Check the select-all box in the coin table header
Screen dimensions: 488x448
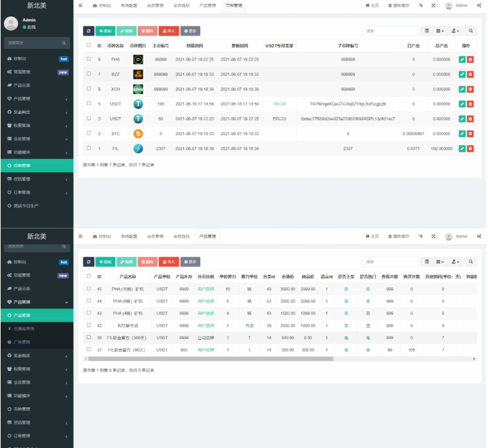pyautogui.click(x=89, y=46)
